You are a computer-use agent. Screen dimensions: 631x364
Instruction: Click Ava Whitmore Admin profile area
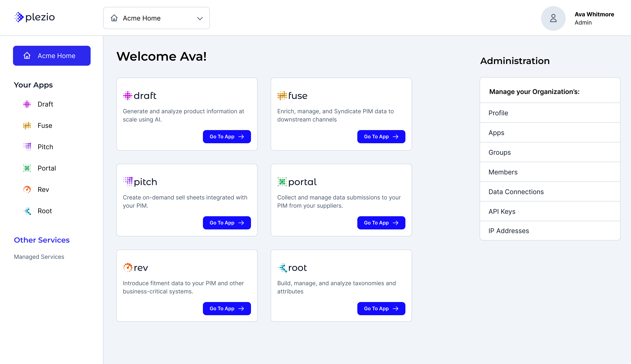tap(594, 18)
